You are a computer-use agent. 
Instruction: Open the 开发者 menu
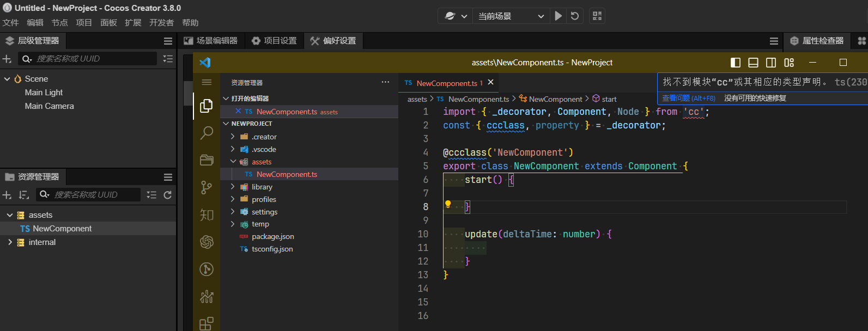click(x=161, y=23)
